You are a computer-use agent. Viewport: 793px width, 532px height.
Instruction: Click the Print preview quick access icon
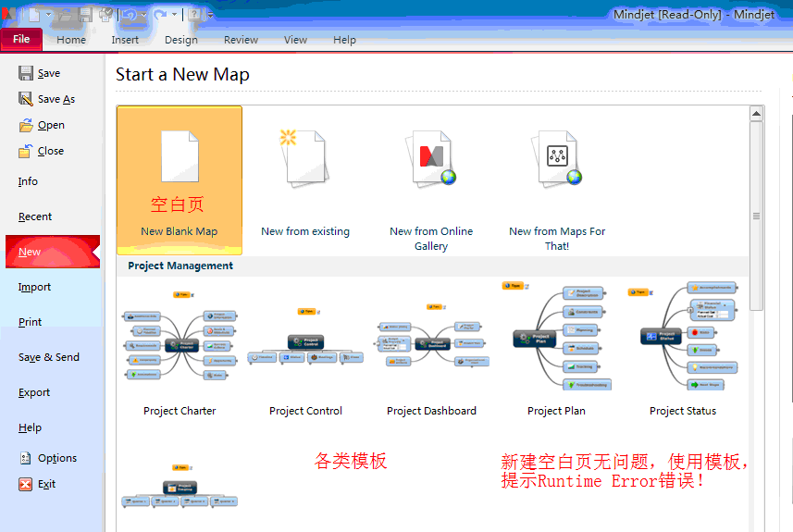tap(106, 15)
